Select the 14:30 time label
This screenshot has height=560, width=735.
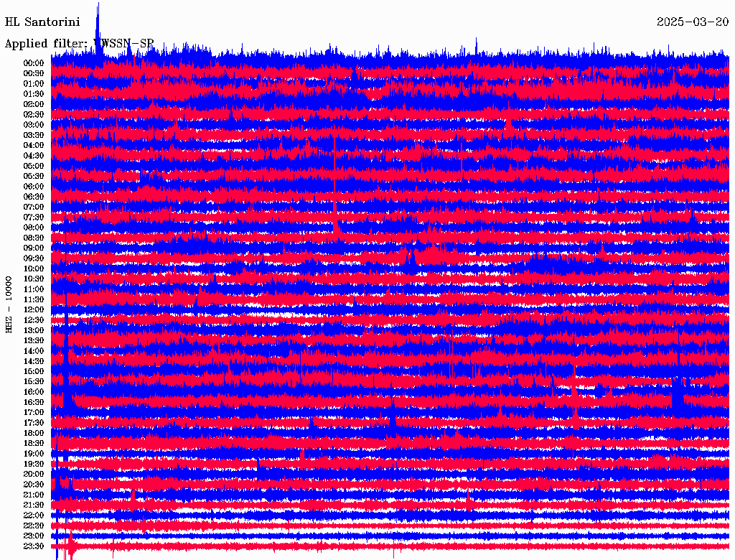34,362
